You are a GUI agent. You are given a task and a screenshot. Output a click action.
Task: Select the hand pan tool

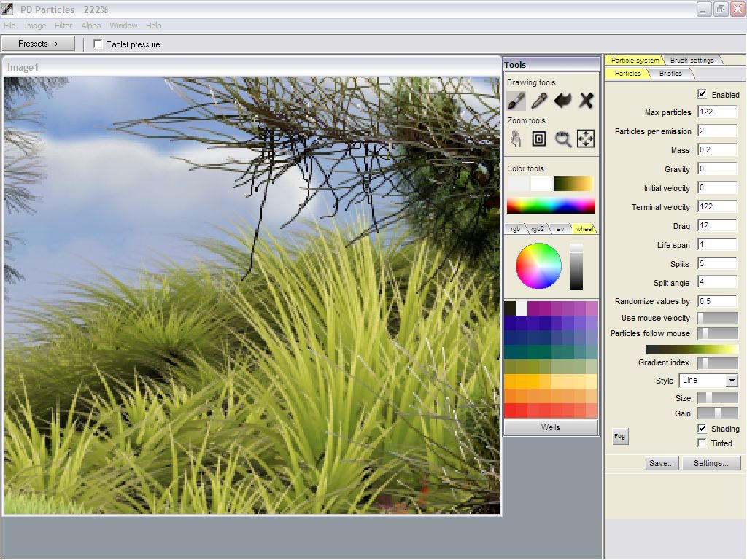tap(516, 139)
